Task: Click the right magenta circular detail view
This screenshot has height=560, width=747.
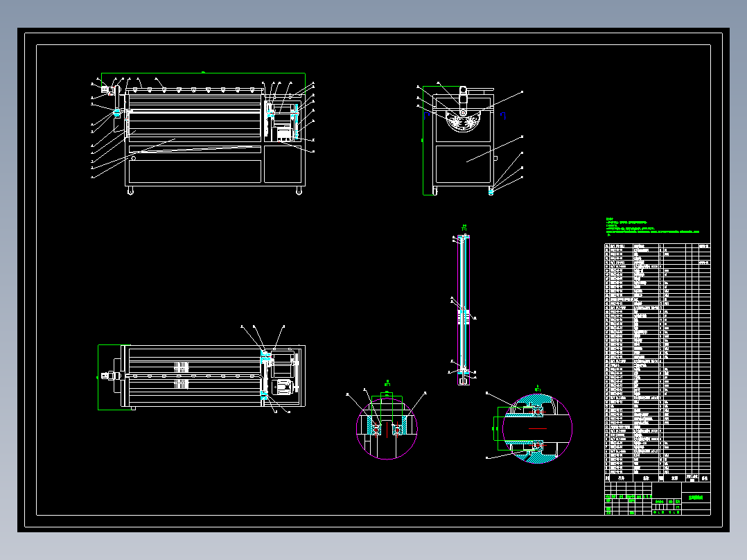Action: [x=538, y=428]
